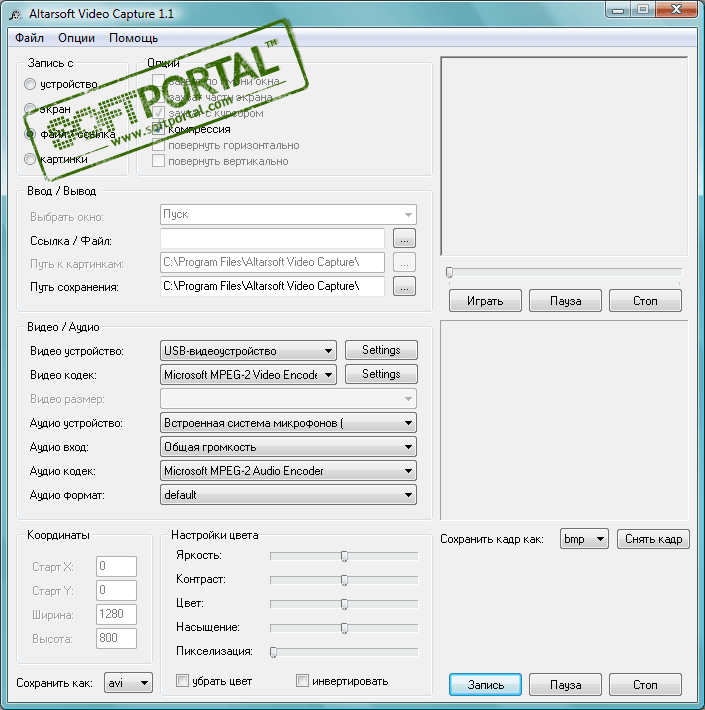Viewport: 705px width, 710px height.
Task: Click the recording Пауза button
Action: [x=566, y=684]
